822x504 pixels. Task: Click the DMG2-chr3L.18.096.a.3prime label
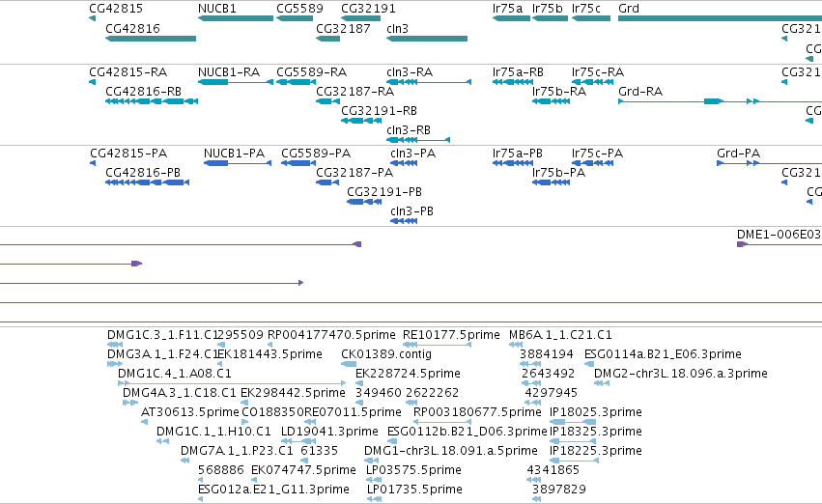681,374
